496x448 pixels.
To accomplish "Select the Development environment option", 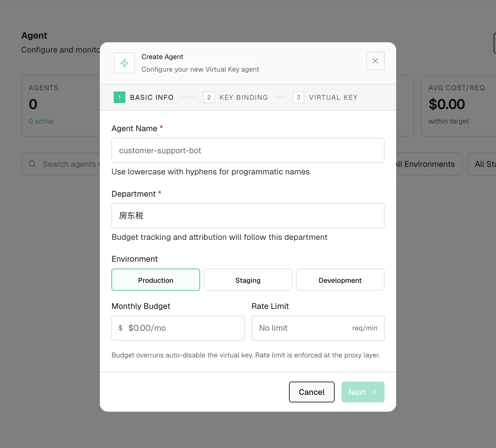I will click(340, 280).
